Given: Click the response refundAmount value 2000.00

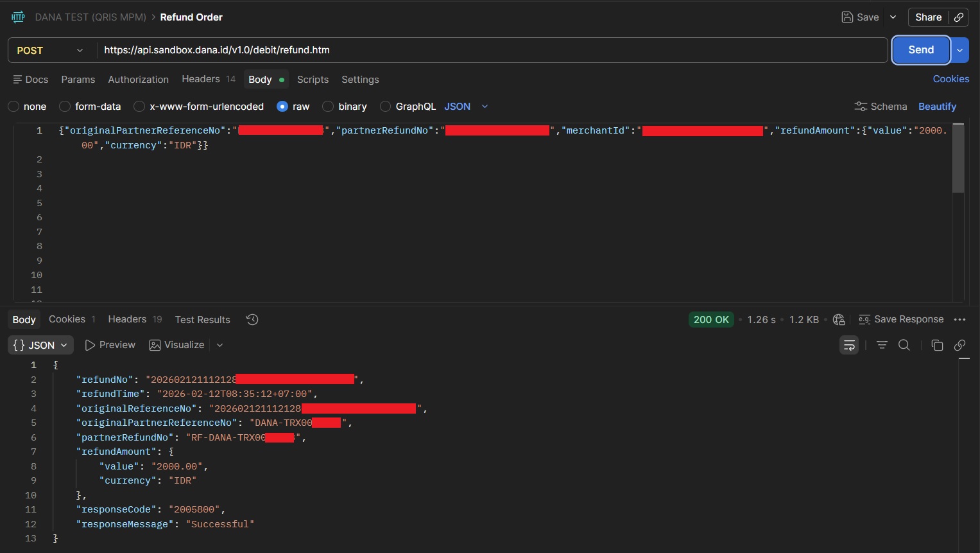Looking at the screenshot, I should pyautogui.click(x=177, y=466).
